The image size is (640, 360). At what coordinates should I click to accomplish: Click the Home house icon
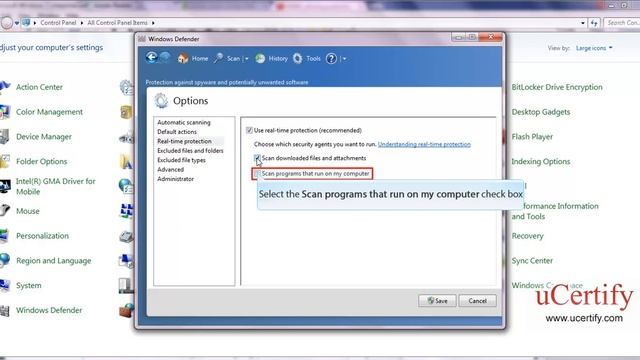point(183,59)
